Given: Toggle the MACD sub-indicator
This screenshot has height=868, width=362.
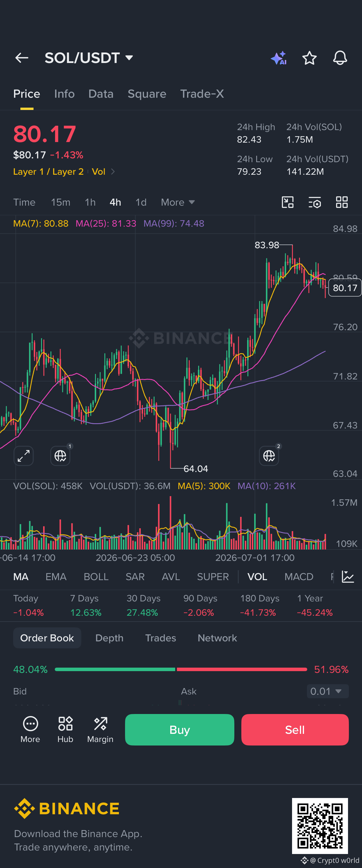Looking at the screenshot, I should [299, 577].
